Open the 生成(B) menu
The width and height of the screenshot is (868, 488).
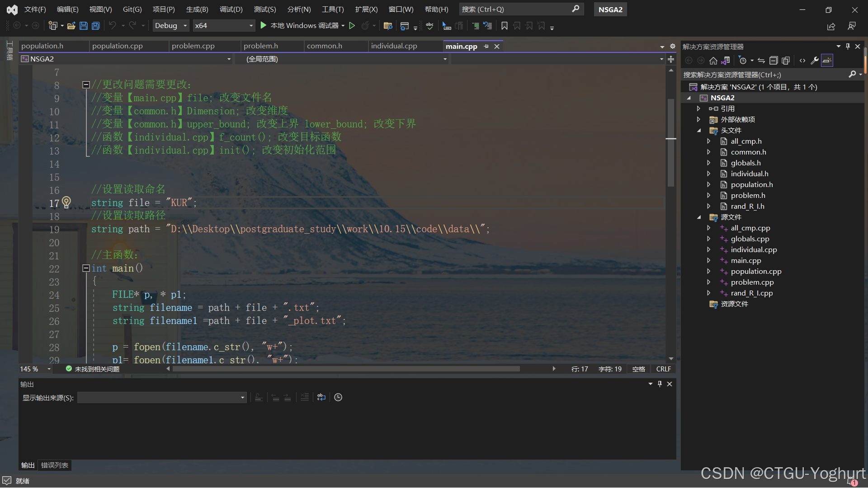(x=197, y=9)
